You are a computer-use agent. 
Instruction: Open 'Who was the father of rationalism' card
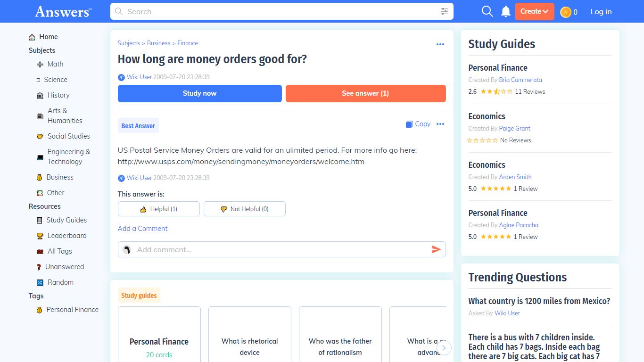[340, 334]
